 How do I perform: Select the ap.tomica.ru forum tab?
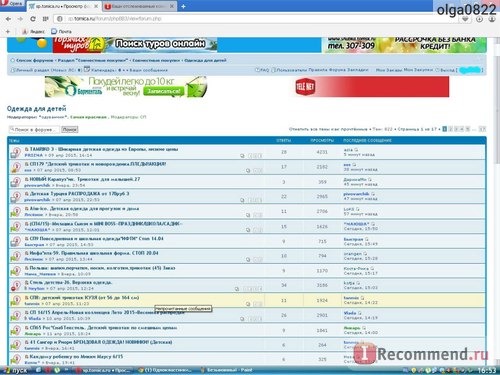[63, 6]
